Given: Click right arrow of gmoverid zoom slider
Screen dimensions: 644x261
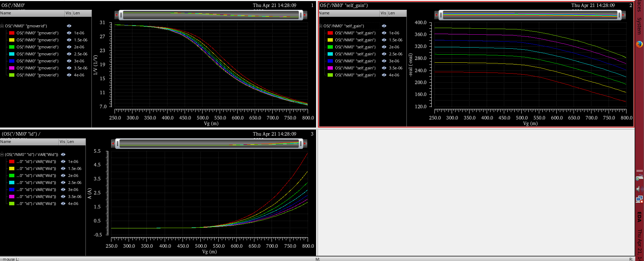Looking at the screenshot, I should (305, 15).
